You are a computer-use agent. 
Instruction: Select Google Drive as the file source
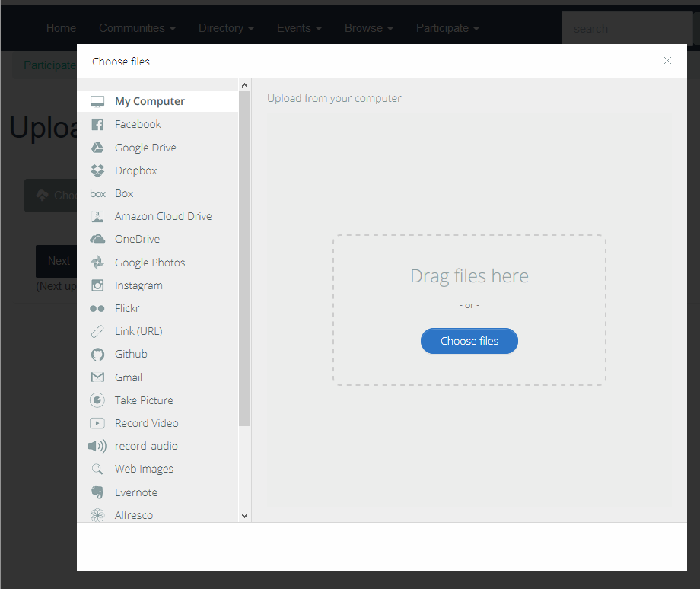coord(157,148)
